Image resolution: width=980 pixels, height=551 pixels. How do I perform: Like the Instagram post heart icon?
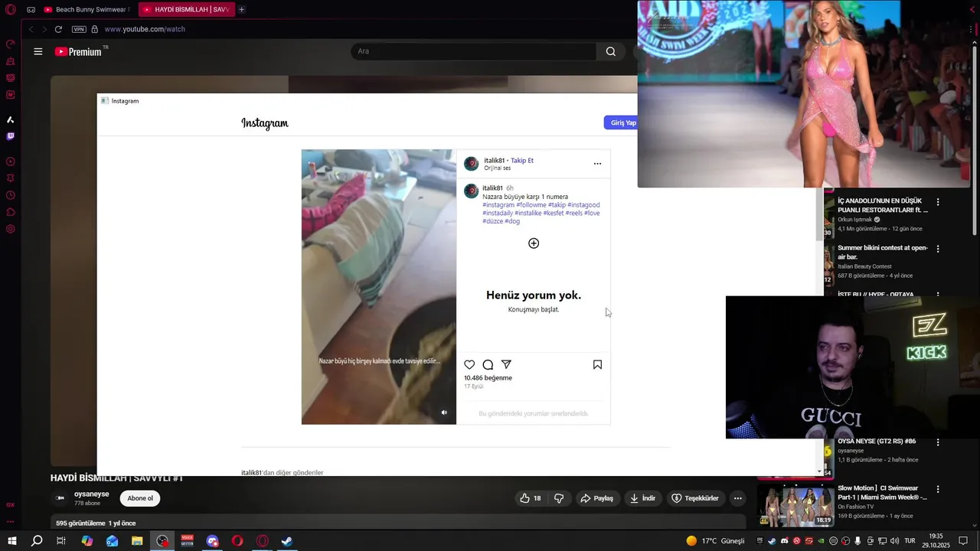(x=469, y=365)
